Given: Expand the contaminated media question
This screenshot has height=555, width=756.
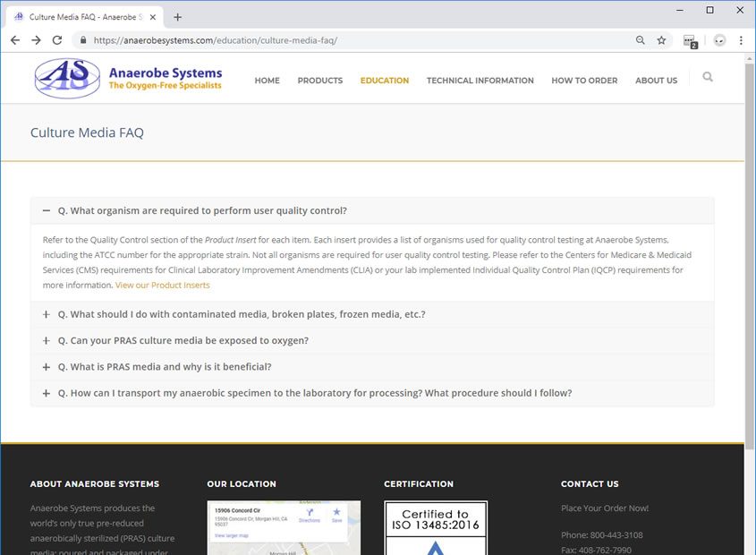Looking at the screenshot, I should [242, 314].
